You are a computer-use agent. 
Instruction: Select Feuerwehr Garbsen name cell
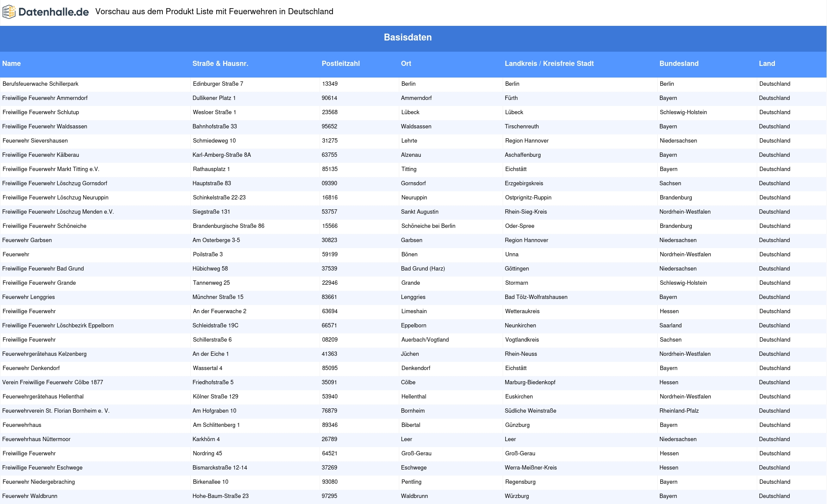tap(27, 240)
